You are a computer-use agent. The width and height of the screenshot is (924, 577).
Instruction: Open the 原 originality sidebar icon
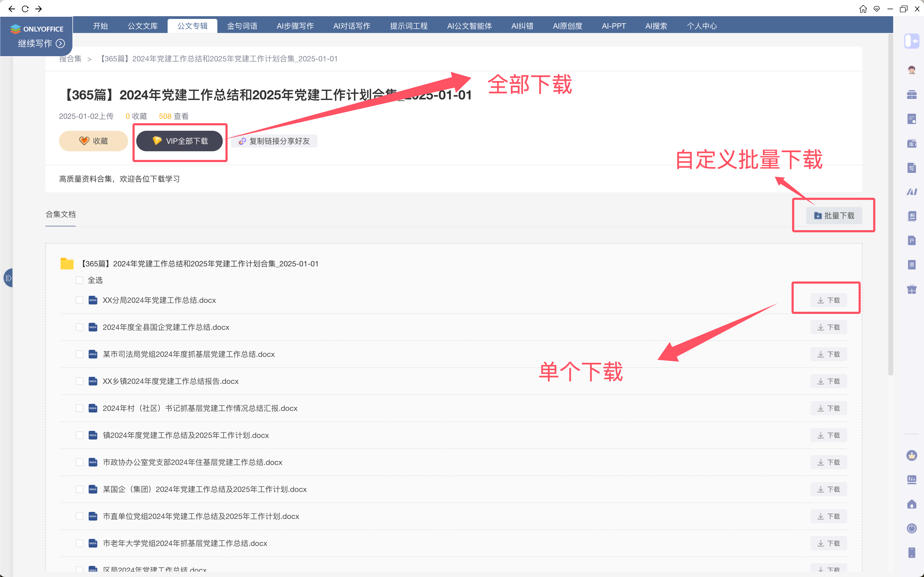pos(911,265)
